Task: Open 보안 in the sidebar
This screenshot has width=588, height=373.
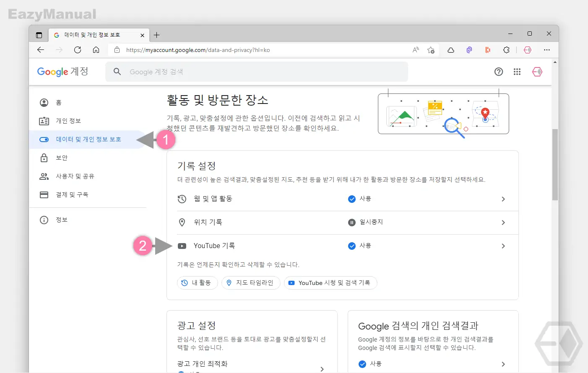Action: tap(88, 158)
